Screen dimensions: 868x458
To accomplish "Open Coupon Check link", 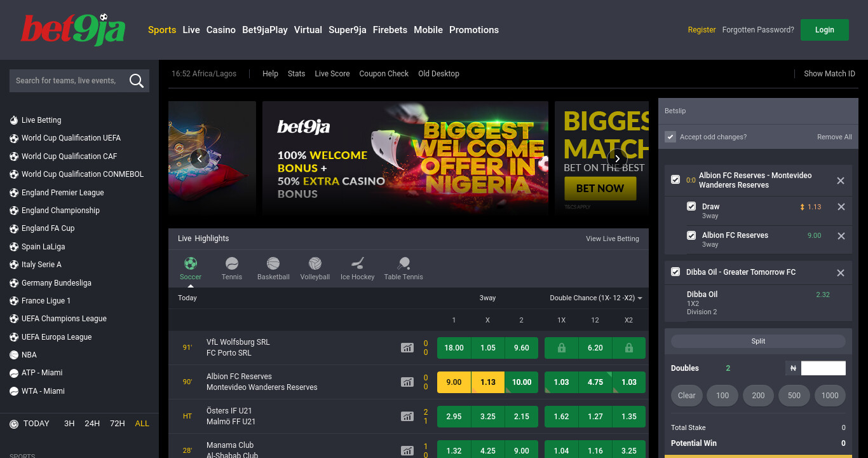I will tap(384, 74).
